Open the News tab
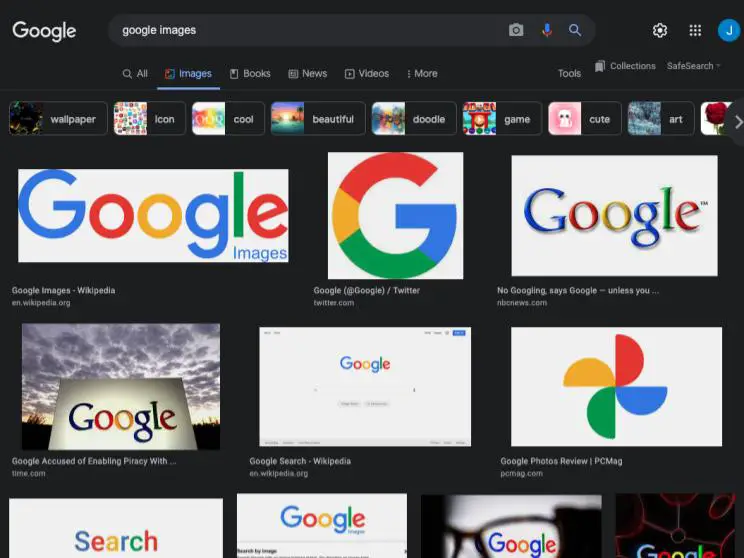The image size is (744, 558). (x=307, y=74)
